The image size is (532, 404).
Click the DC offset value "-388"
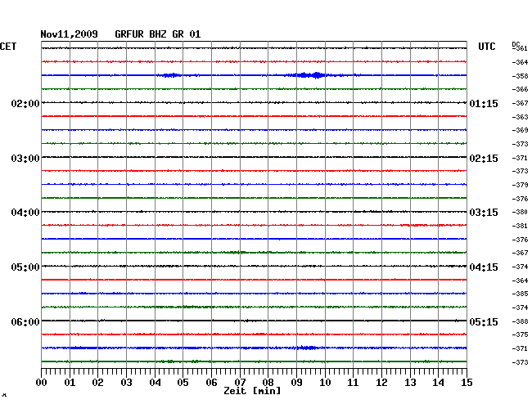520,321
